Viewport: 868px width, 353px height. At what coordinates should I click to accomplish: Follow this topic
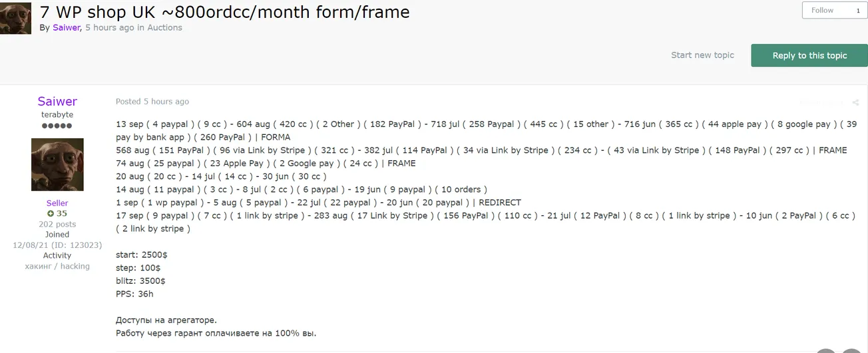[x=822, y=11]
